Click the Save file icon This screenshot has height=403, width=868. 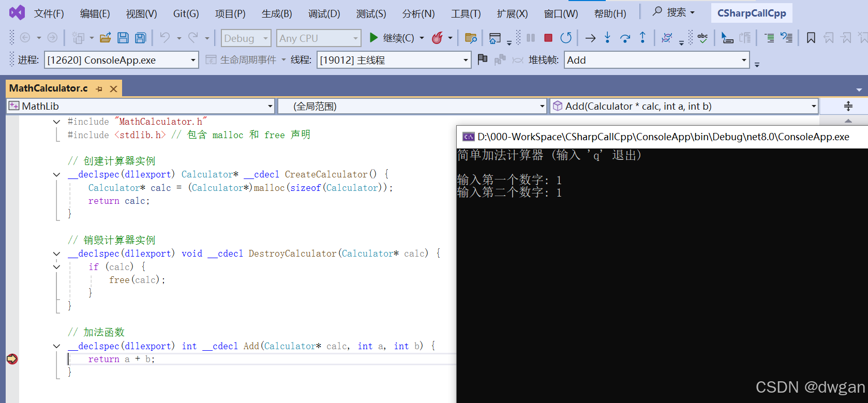pos(123,38)
